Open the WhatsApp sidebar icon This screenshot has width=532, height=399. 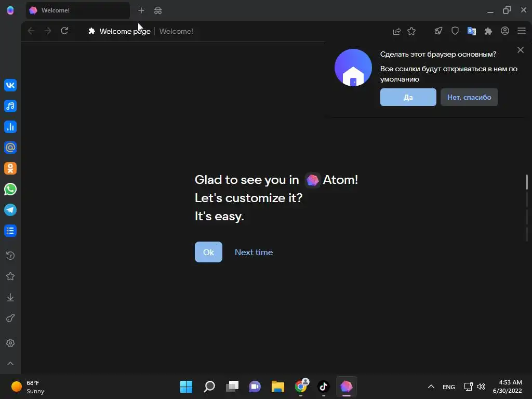tap(10, 189)
